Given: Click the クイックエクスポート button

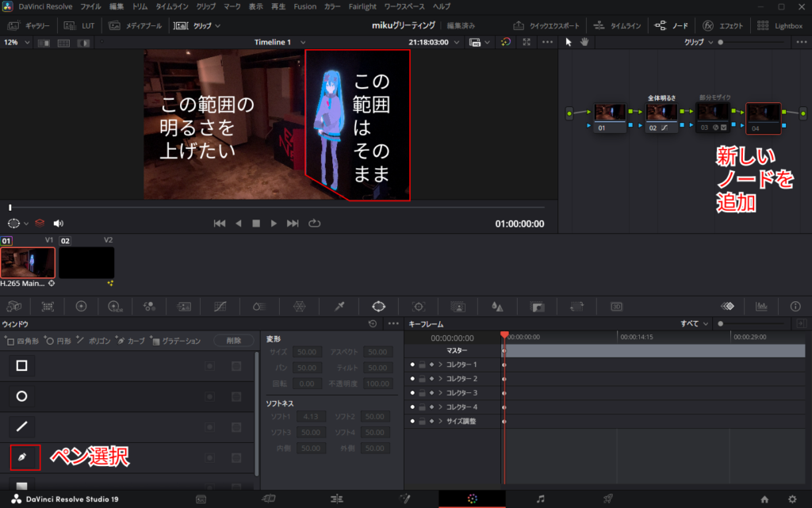Looking at the screenshot, I should tap(546, 25).
